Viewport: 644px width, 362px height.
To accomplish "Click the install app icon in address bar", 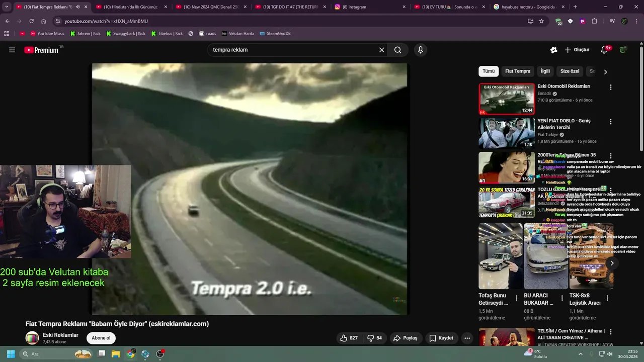I will point(530,21).
